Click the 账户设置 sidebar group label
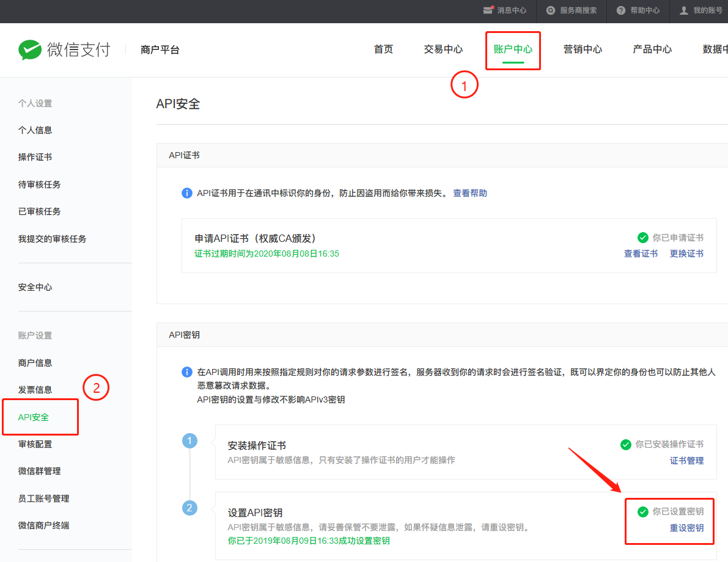 pyautogui.click(x=35, y=335)
